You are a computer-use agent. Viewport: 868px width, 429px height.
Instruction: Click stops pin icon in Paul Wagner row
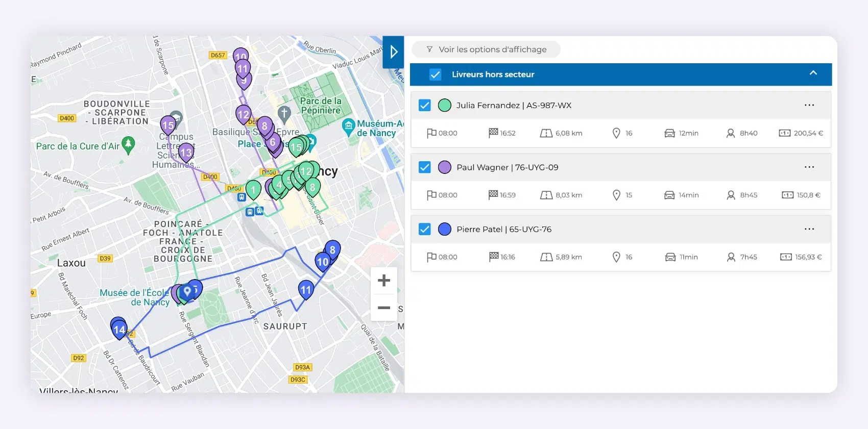tap(616, 195)
